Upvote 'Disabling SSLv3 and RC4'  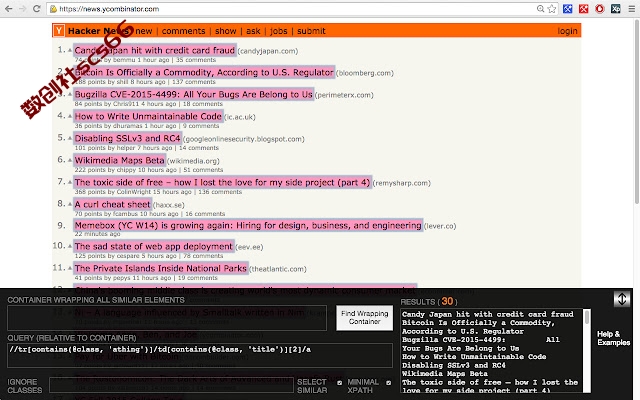[70, 138]
